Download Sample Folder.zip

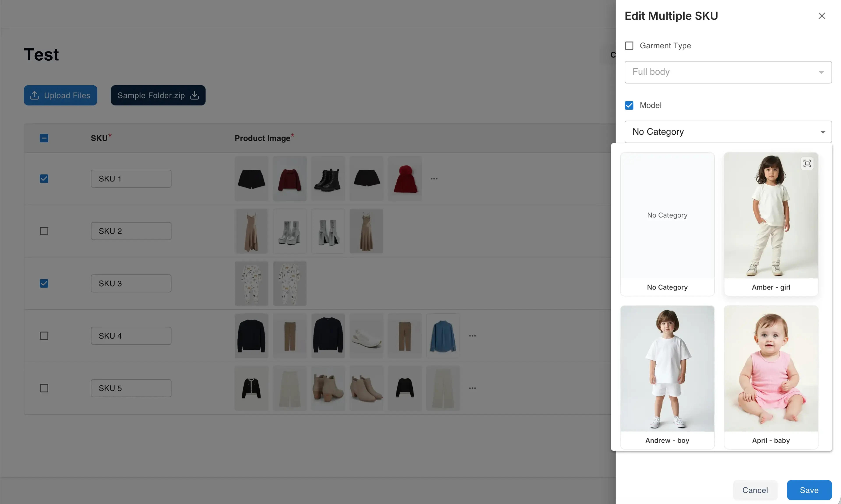tap(158, 95)
